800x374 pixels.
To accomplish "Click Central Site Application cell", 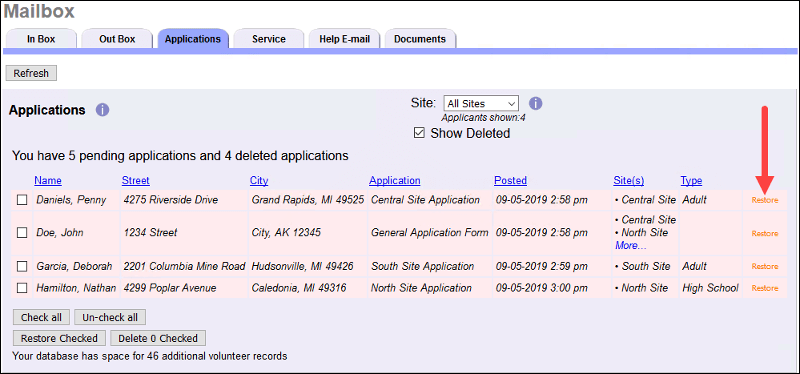I will point(426,200).
